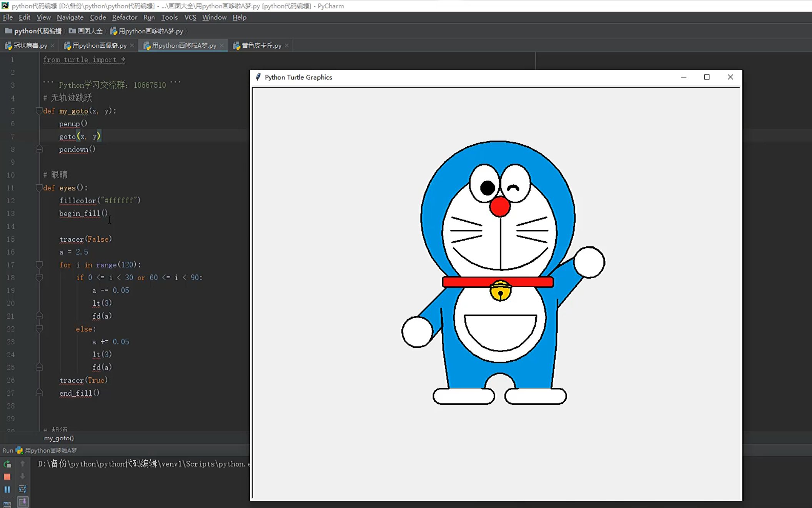Toggle soft-wrap icon in Run console
The image size is (812, 508).
(x=22, y=489)
